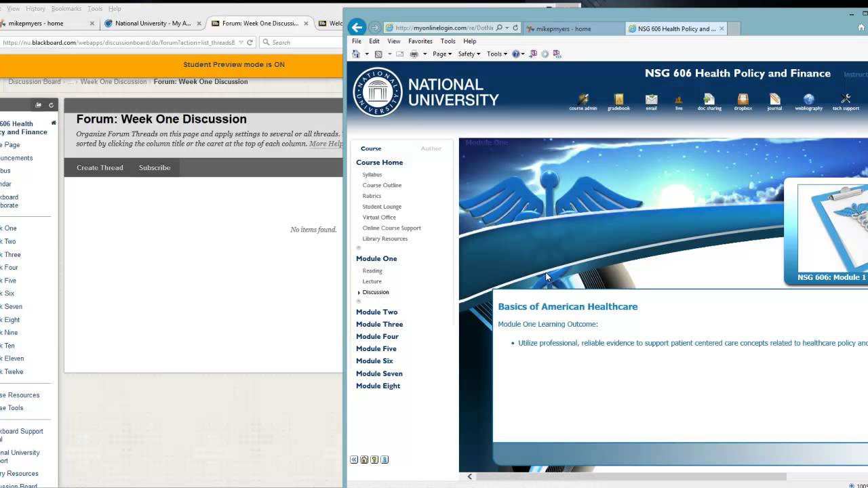This screenshot has width=868, height=488.
Task: Open the doc sharing icon
Action: [709, 100]
